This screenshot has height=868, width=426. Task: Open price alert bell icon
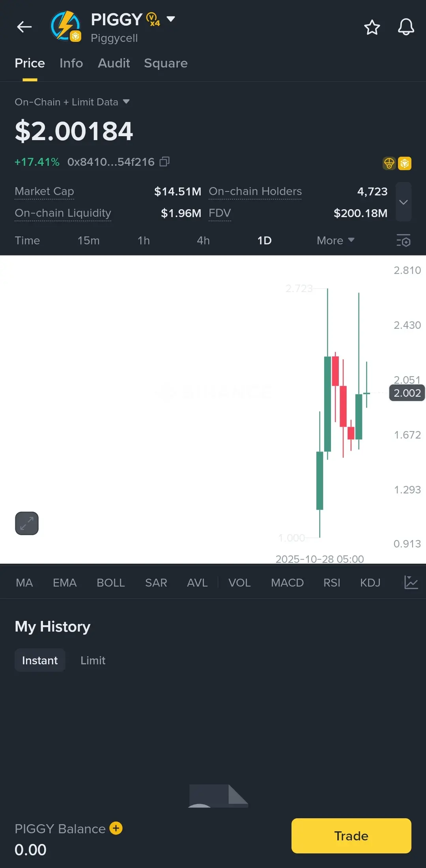tap(405, 27)
